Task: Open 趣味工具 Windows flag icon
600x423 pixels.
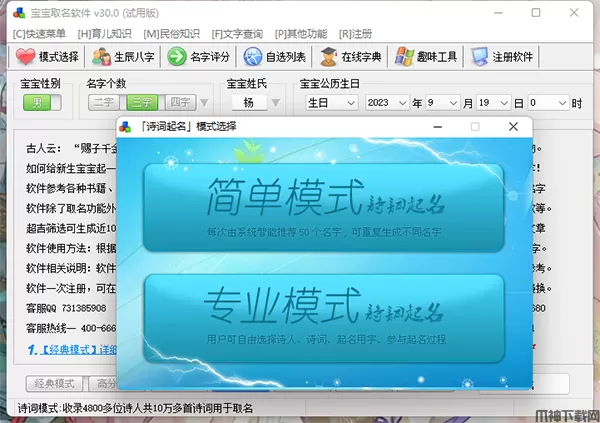Action: point(404,57)
